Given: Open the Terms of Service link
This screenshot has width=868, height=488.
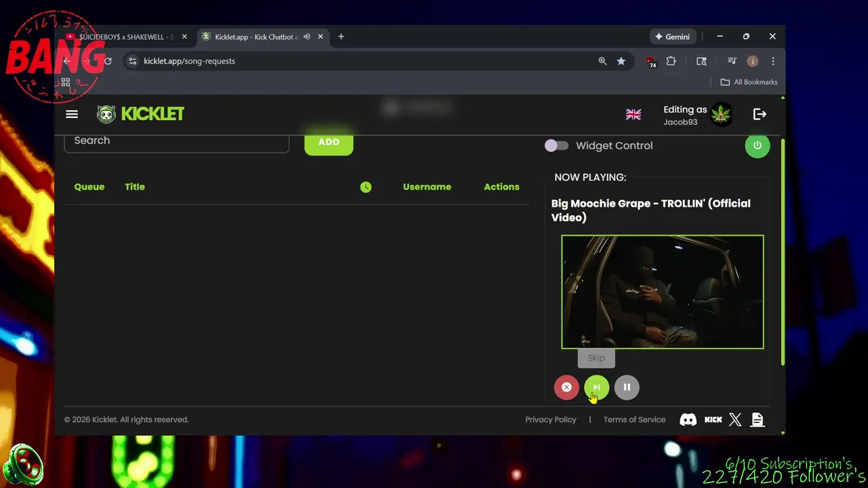Looking at the screenshot, I should (x=635, y=420).
